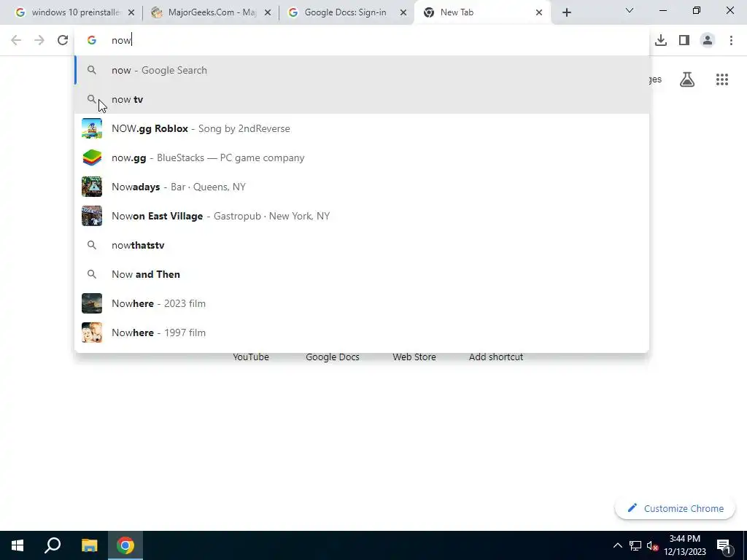
Task: Open the Chrome downloads icon
Action: (x=661, y=41)
